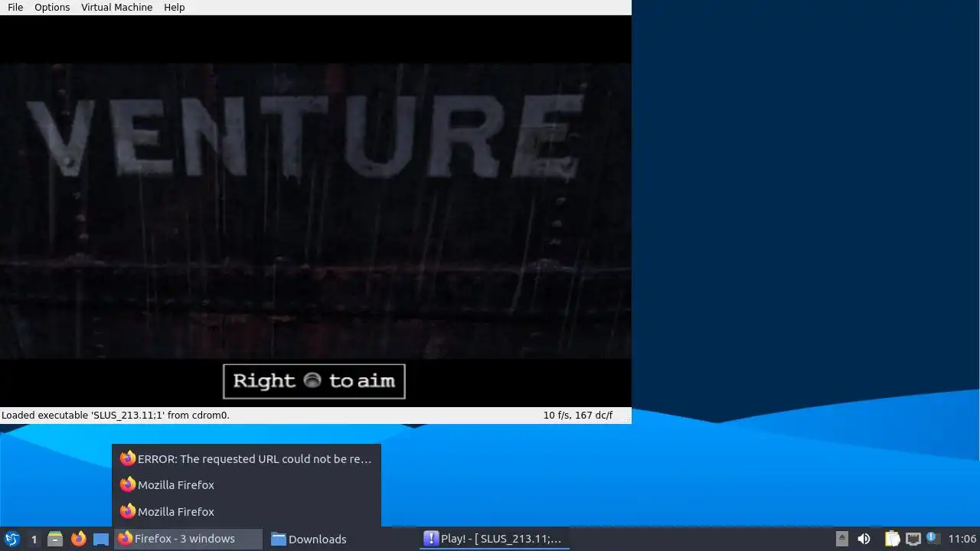Launch Firefox from the quick launch icon

click(78, 539)
